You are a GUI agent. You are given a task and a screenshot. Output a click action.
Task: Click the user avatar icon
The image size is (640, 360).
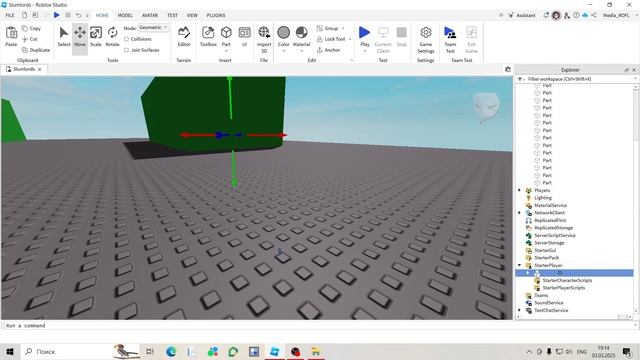tap(556, 16)
